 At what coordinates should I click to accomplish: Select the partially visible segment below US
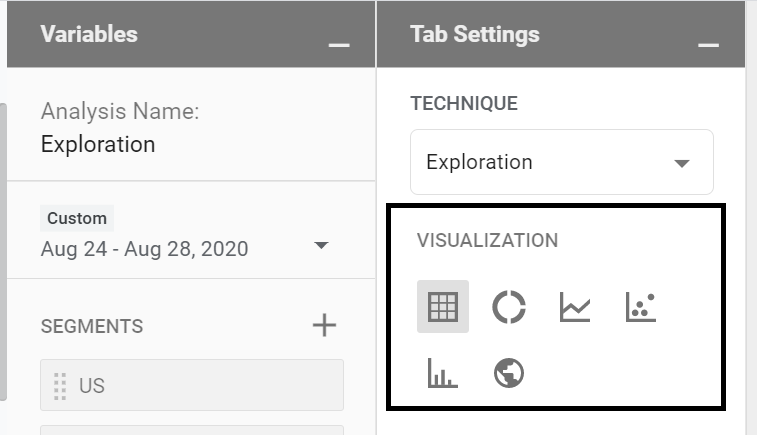(191, 430)
